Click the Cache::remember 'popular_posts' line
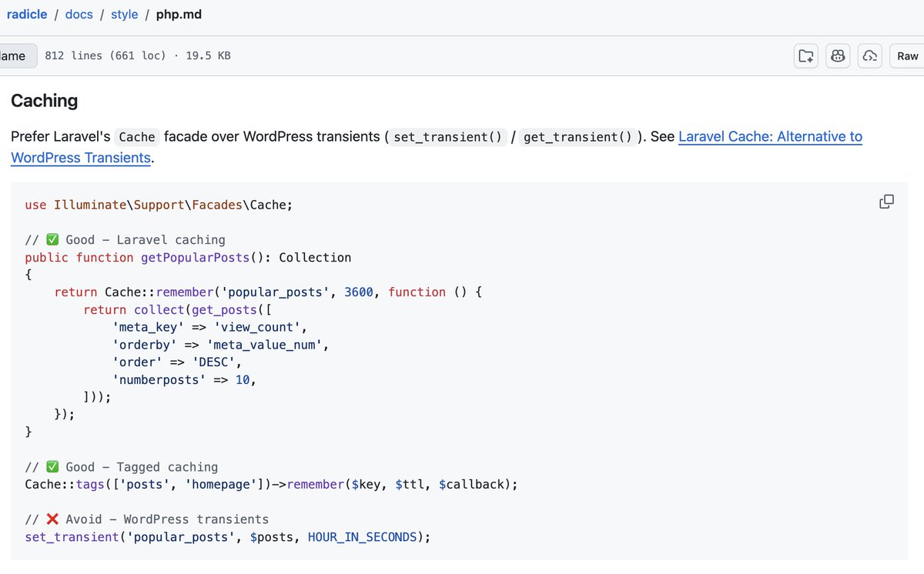 pos(268,292)
